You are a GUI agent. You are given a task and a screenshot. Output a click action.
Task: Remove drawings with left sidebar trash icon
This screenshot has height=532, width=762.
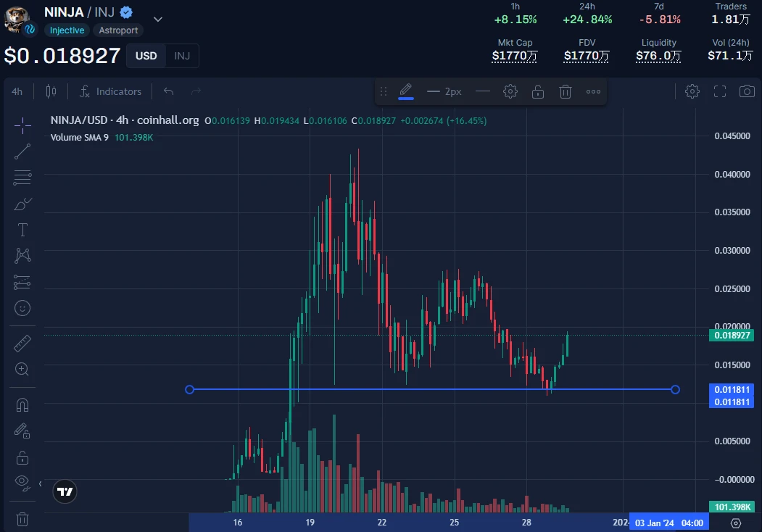22,519
